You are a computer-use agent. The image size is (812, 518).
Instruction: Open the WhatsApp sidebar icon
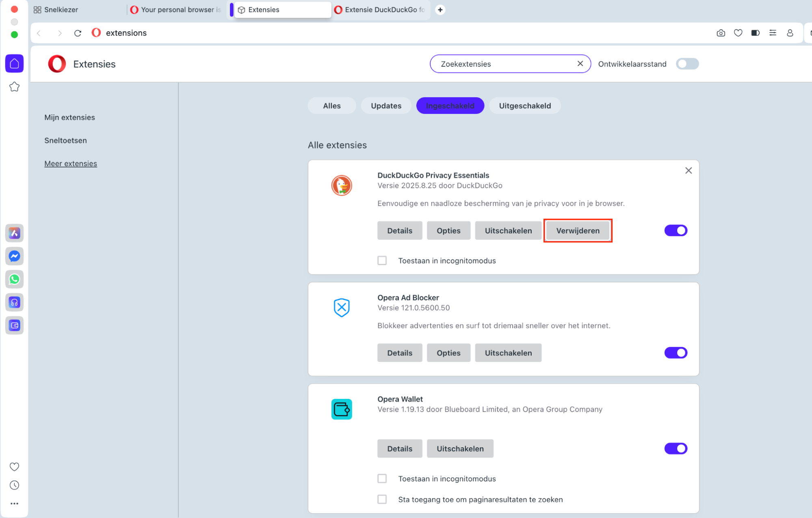14,279
